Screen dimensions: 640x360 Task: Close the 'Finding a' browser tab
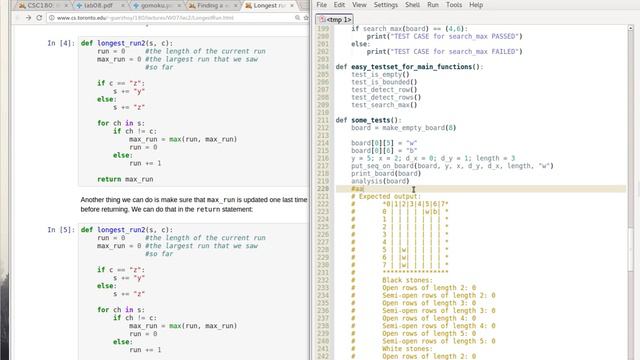click(236, 6)
